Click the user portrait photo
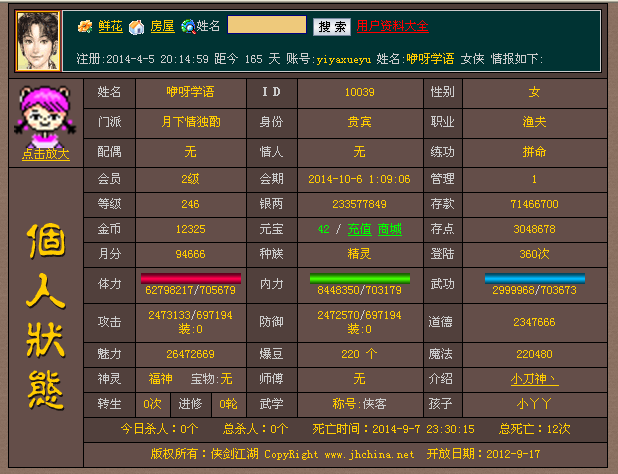618x474 pixels. coord(38,41)
